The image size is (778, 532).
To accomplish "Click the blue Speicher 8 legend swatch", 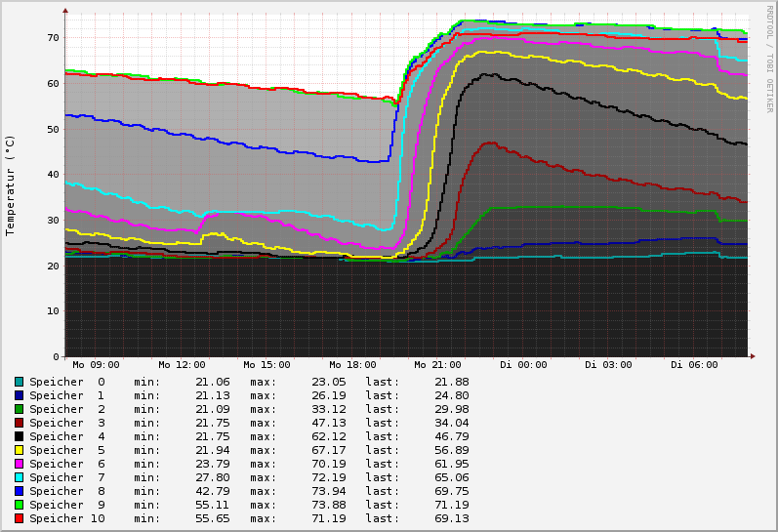I will [19, 491].
